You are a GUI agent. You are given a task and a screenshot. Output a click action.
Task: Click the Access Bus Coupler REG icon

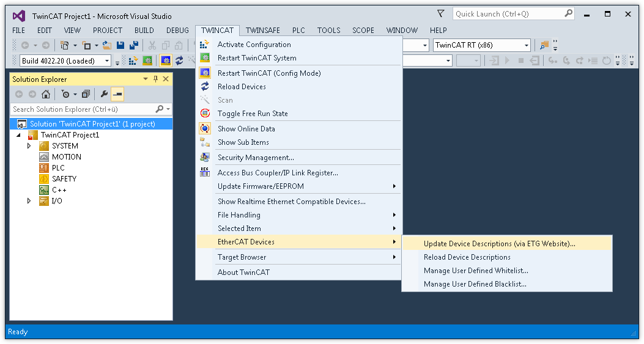[x=205, y=172]
